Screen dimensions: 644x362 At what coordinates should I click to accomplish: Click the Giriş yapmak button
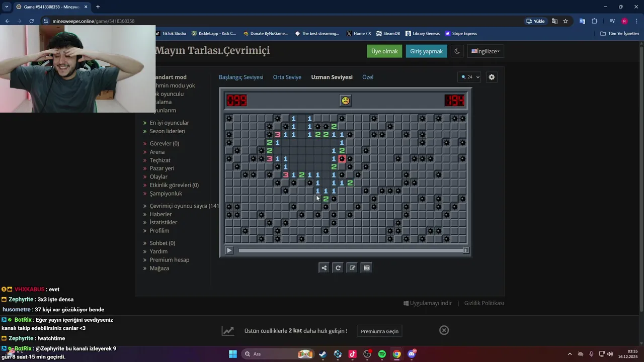click(426, 51)
